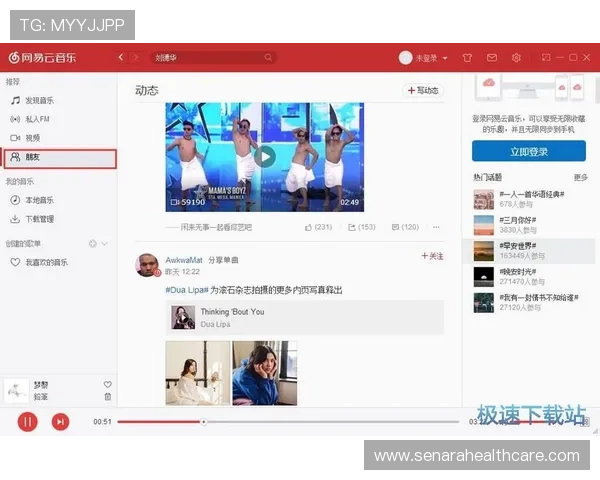Screen dimensions: 600x480
Task: Click now-playing album cover thumbnail
Action: [x=16, y=391]
